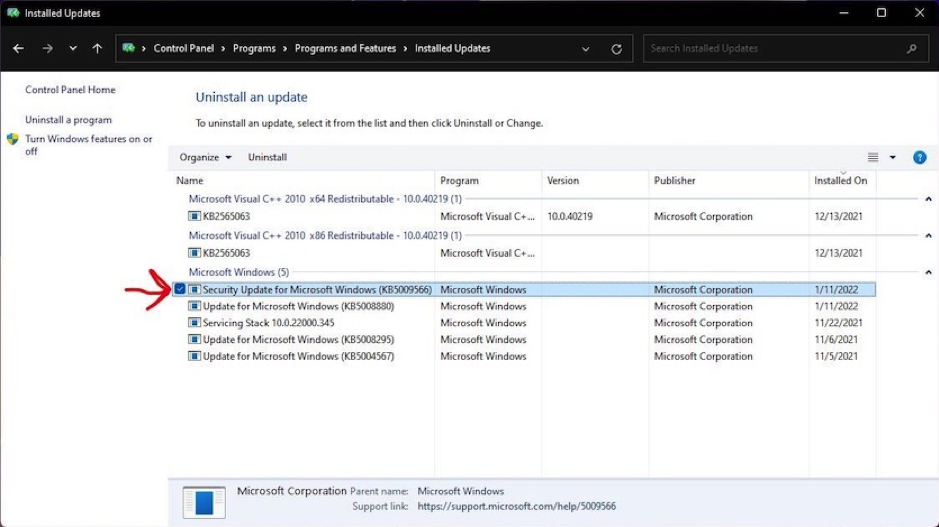This screenshot has width=939, height=527.
Task: Select Update for Microsoft Windows (KB5008880)
Action: [298, 307]
